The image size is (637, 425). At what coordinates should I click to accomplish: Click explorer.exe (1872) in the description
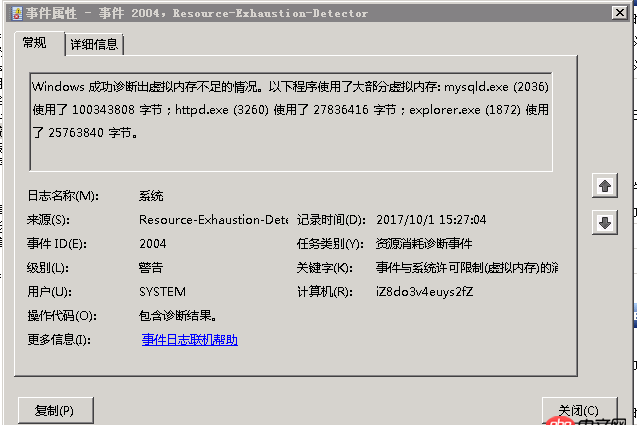tap(464, 110)
